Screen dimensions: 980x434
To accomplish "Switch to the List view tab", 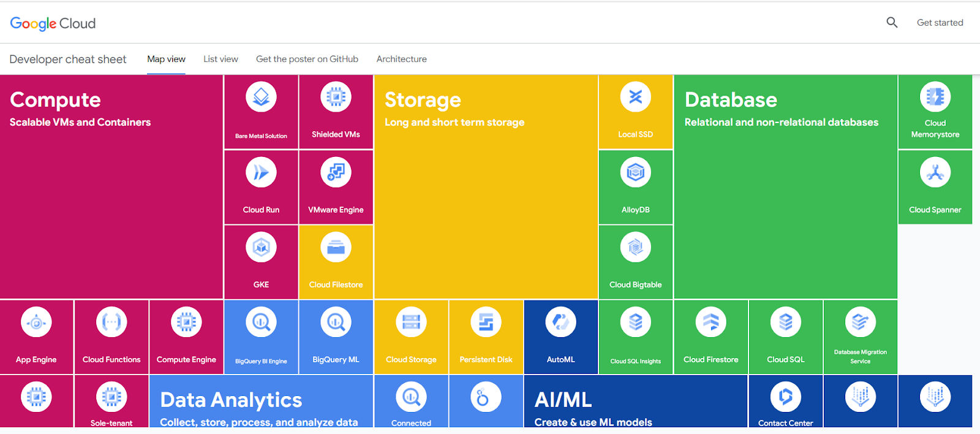I will click(x=221, y=59).
